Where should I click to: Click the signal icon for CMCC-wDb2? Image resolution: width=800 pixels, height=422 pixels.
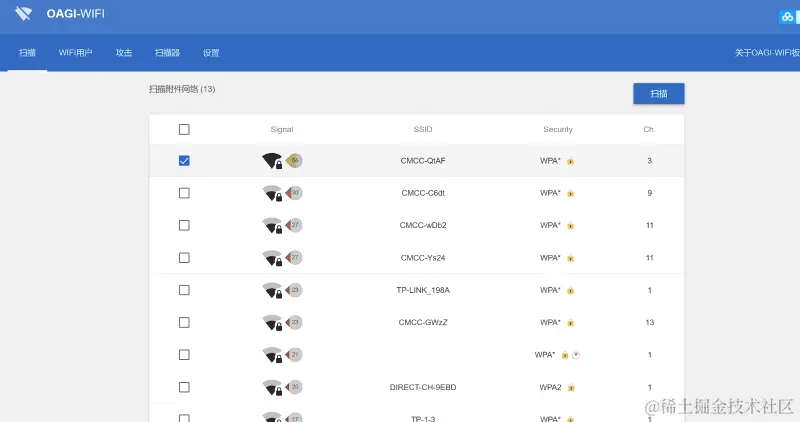272,225
